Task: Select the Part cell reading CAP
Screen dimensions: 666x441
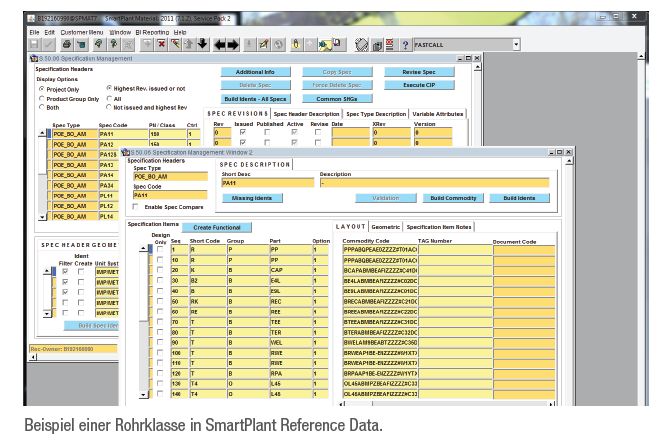Action: click(x=290, y=270)
